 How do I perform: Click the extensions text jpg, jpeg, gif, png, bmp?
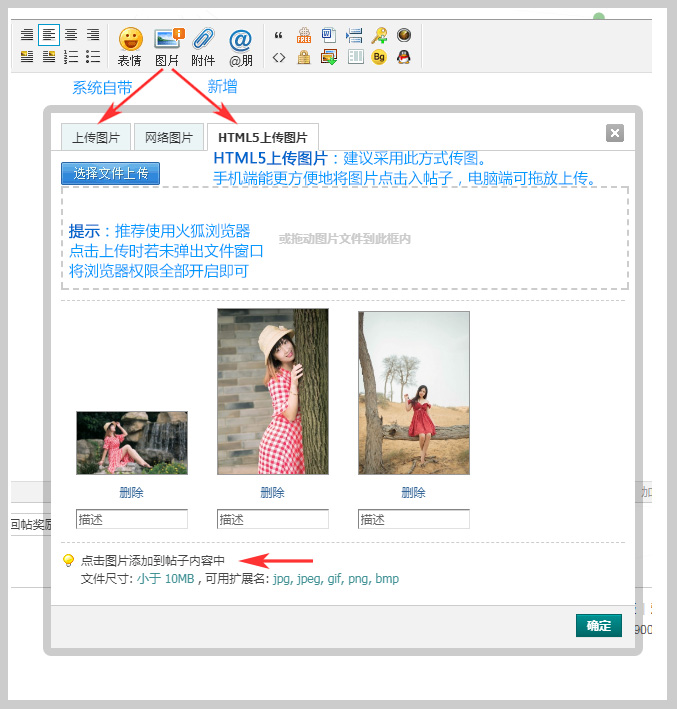336,579
